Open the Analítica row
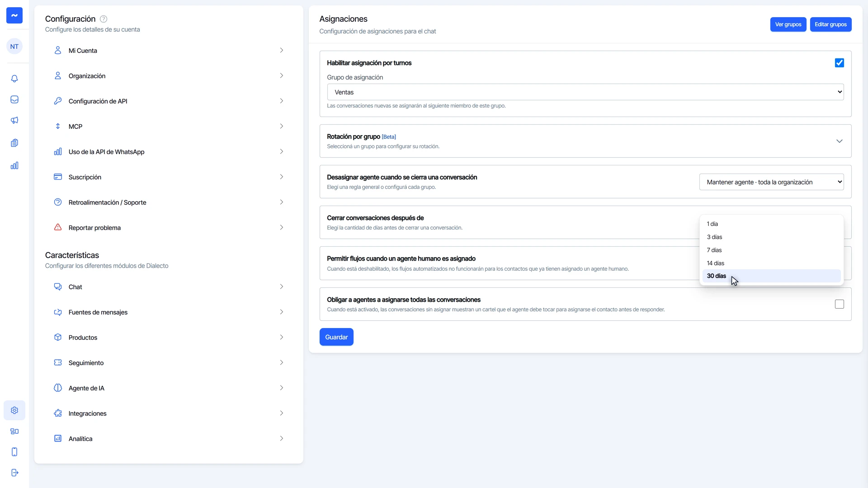Screen dimensions: 868x488 coord(169,439)
